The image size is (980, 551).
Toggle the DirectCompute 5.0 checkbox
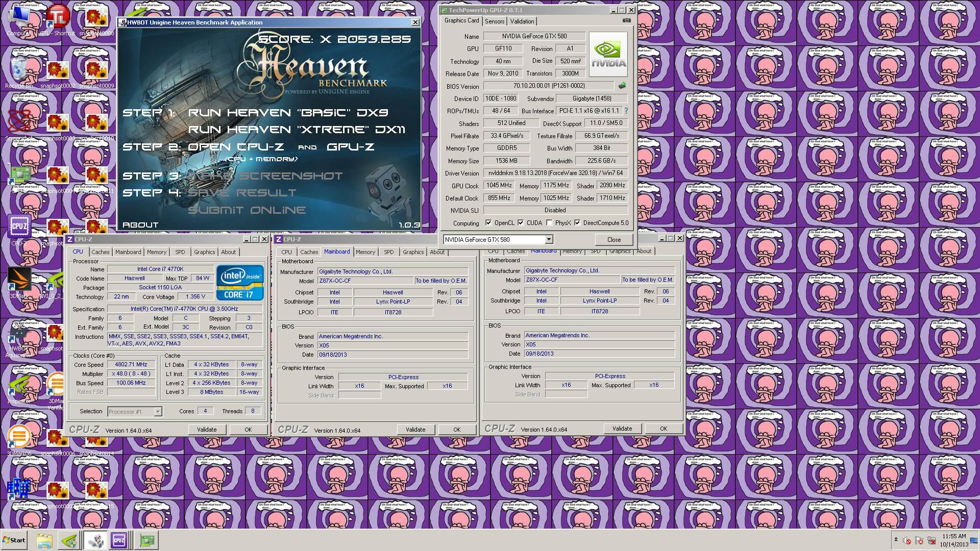[x=577, y=223]
